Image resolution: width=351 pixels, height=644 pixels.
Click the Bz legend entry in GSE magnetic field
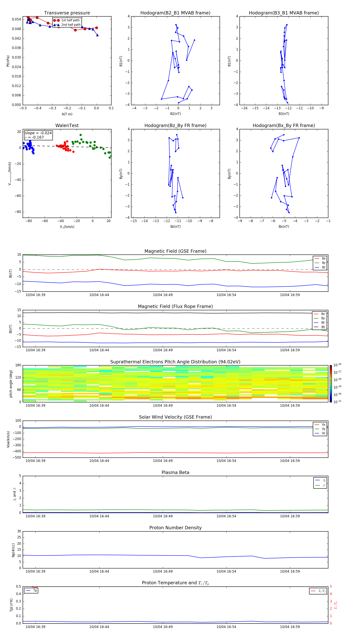[320, 268]
